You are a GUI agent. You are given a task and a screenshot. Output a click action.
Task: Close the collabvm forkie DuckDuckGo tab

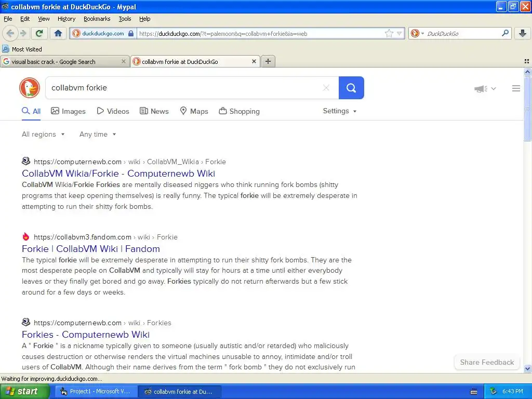254,61
